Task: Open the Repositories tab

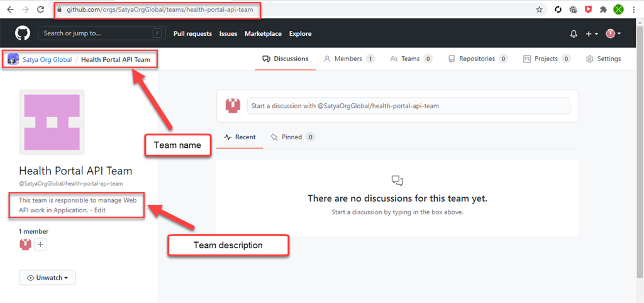Action: point(478,59)
